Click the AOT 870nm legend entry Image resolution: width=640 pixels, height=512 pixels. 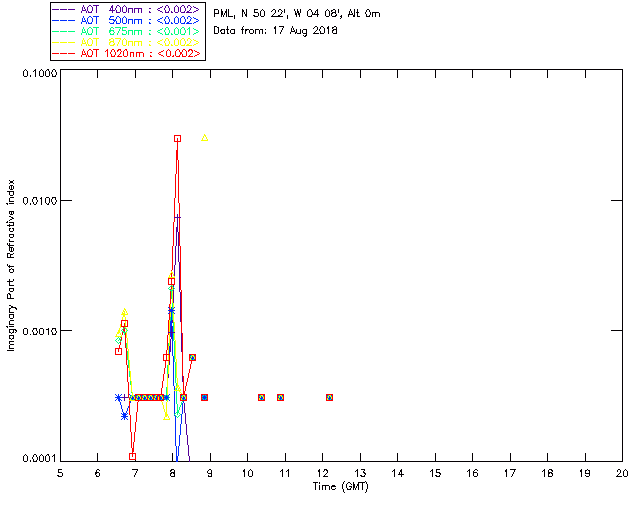pyautogui.click(x=127, y=42)
